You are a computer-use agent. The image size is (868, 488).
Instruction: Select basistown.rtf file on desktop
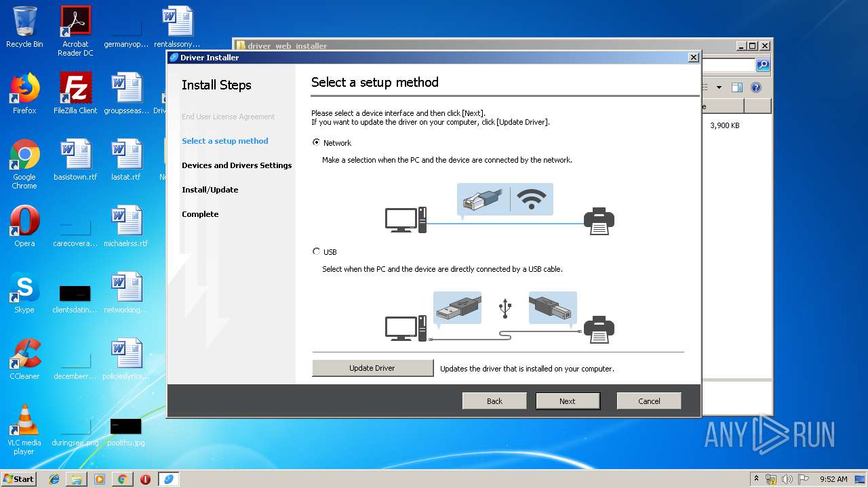pos(75,160)
